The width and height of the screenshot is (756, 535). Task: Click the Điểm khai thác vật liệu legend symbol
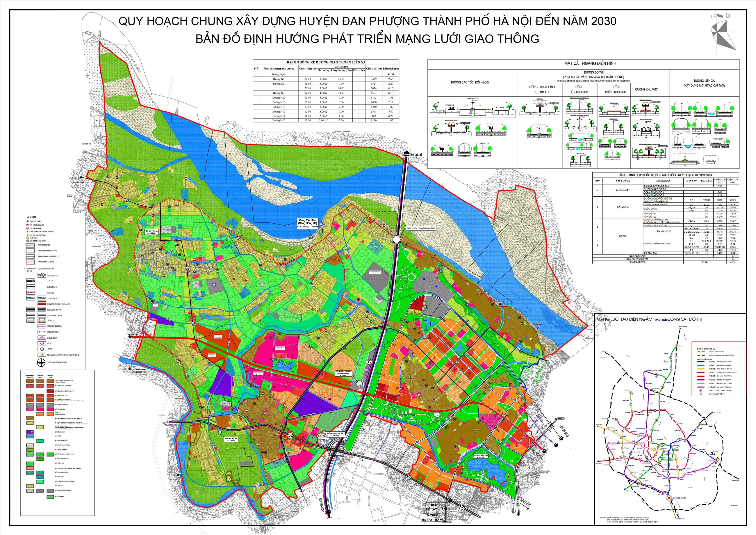42,355
